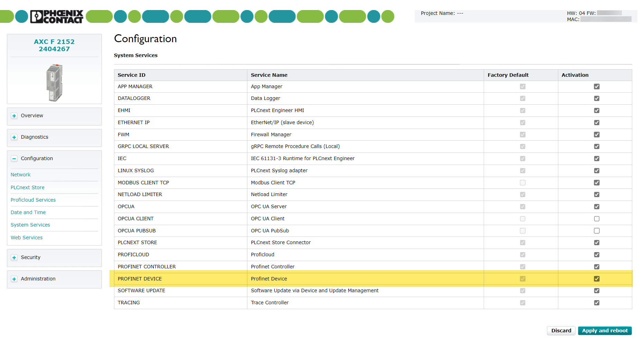Toggle activation for App Manager
Image resolution: width=644 pixels, height=342 pixels.
click(597, 86)
